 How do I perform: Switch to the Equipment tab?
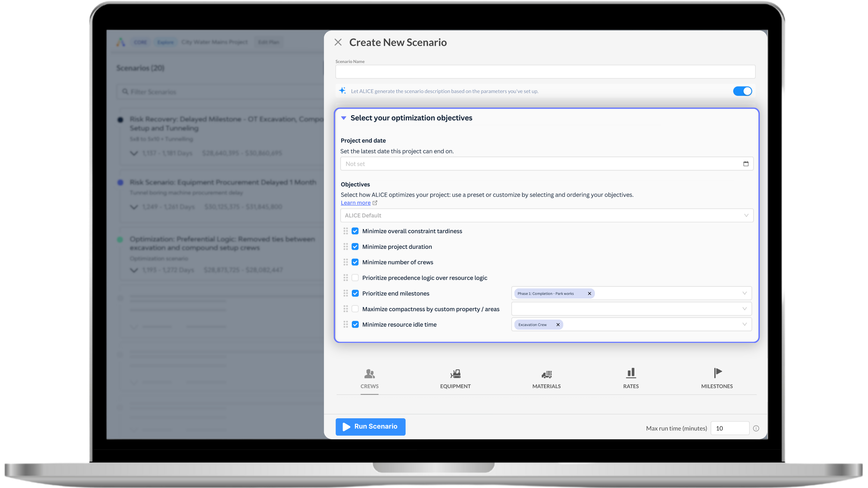coord(455,379)
